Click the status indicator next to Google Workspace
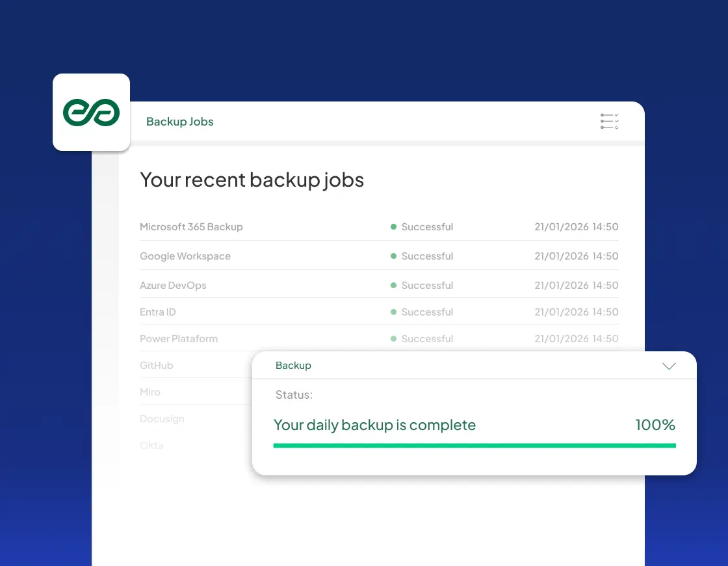728x566 pixels. pyautogui.click(x=393, y=256)
